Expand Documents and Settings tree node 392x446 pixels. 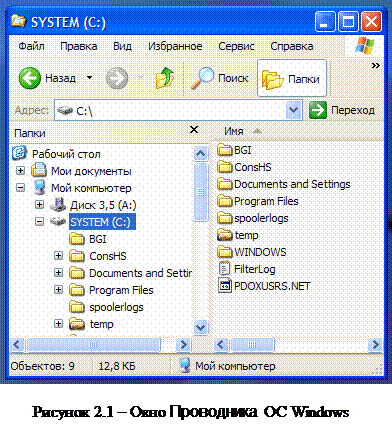coord(58,273)
